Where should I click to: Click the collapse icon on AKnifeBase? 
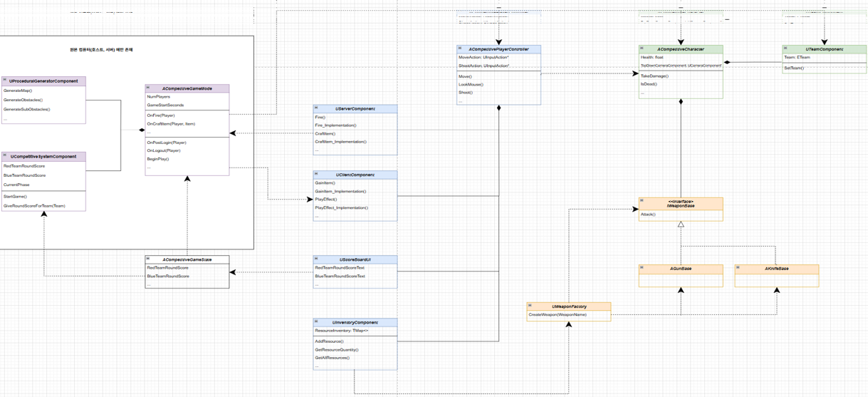click(x=738, y=269)
